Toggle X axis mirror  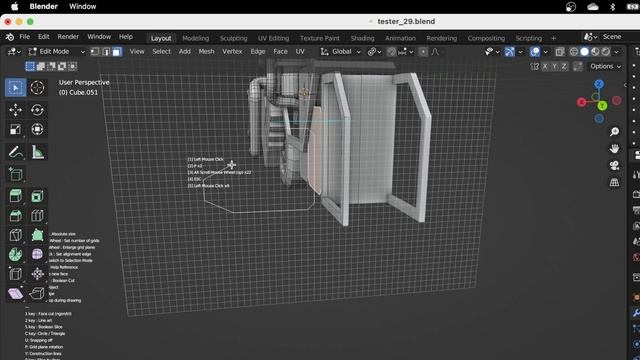click(x=545, y=66)
